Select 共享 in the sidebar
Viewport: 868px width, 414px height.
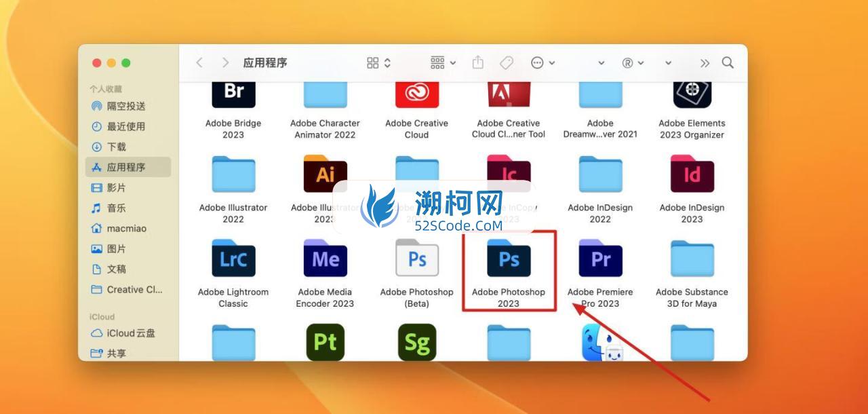tap(128, 353)
